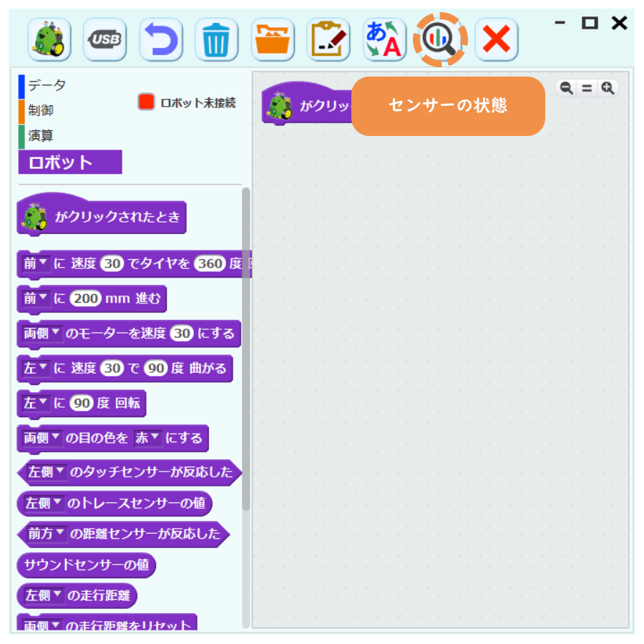Open the USB connection button

point(104,39)
